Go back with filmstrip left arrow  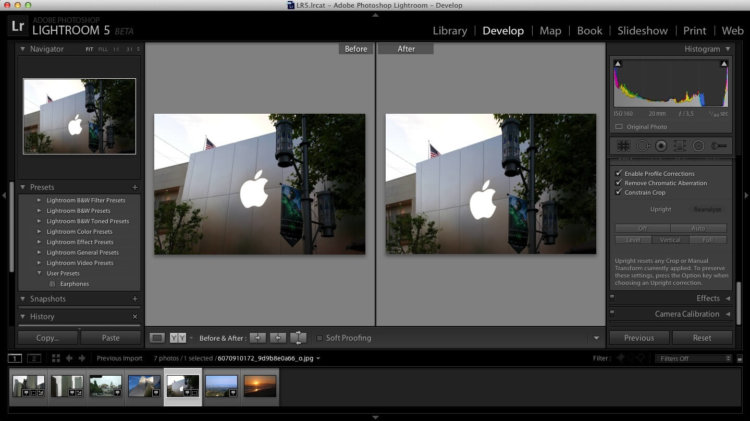(69, 358)
